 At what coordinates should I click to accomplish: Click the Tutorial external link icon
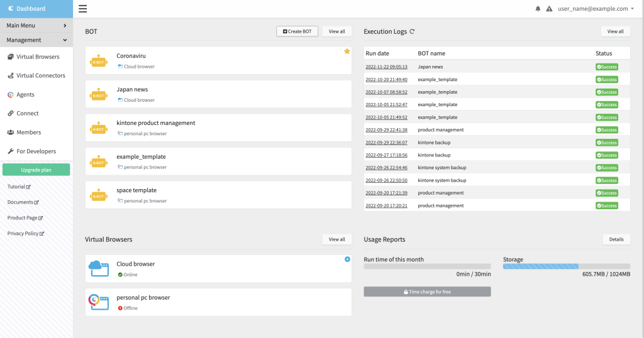point(28,187)
